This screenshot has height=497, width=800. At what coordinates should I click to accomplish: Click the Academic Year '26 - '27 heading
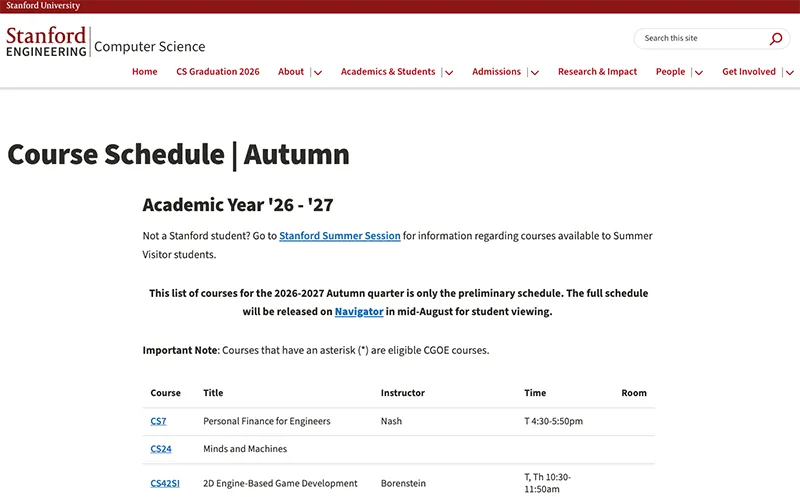click(x=238, y=205)
